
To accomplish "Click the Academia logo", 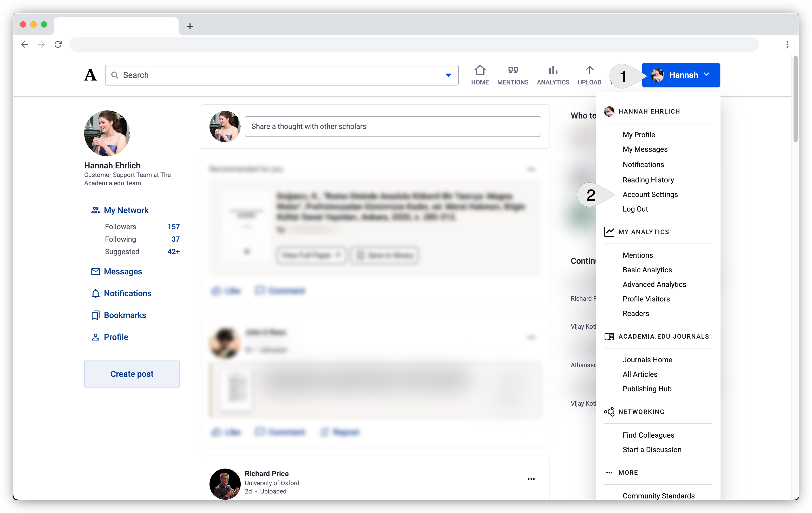I will pyautogui.click(x=90, y=75).
